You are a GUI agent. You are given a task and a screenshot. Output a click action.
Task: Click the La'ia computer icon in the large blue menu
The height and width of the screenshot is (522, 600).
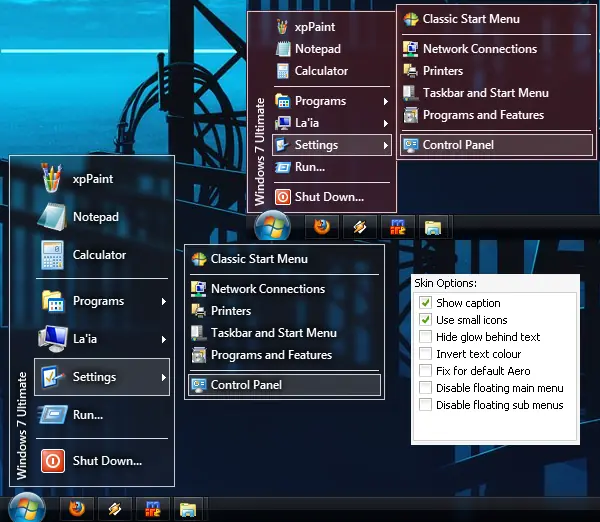pyautogui.click(x=53, y=339)
